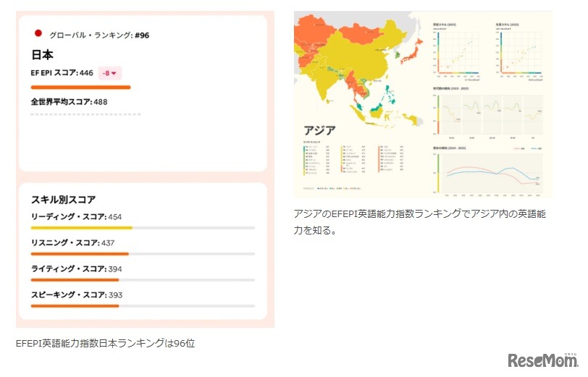Select the text 全世界平均スコア: 488
Image resolution: width=588 pixels, height=377 pixels.
69,102
